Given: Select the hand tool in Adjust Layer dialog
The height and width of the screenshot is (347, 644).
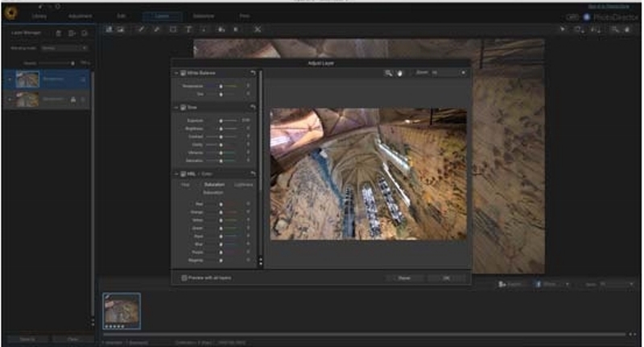Looking at the screenshot, I should point(400,73).
